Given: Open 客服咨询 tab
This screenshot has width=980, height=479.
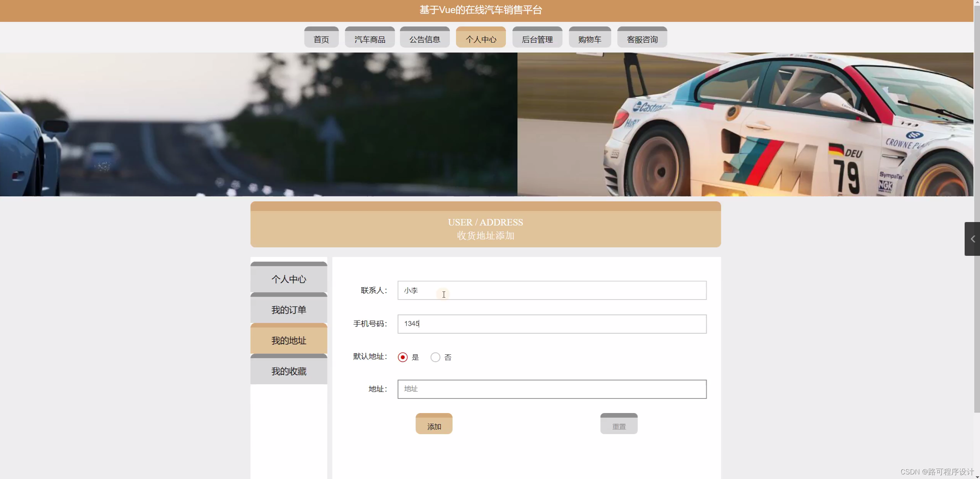Looking at the screenshot, I should (x=642, y=38).
